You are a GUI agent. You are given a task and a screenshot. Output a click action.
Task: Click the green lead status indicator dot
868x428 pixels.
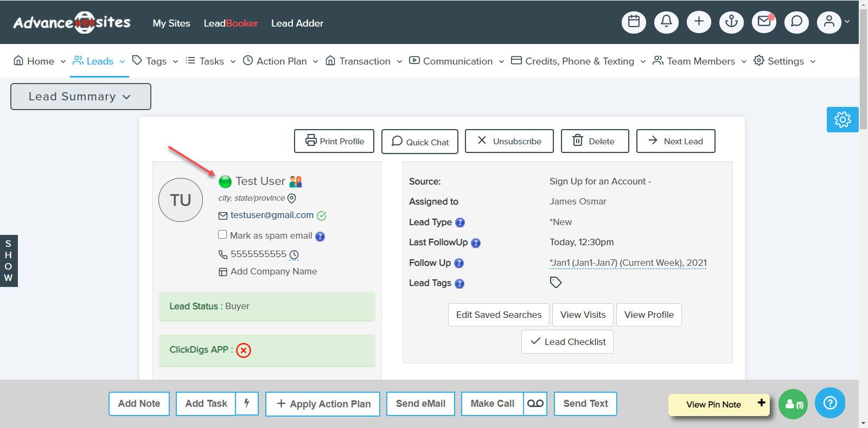[225, 182]
